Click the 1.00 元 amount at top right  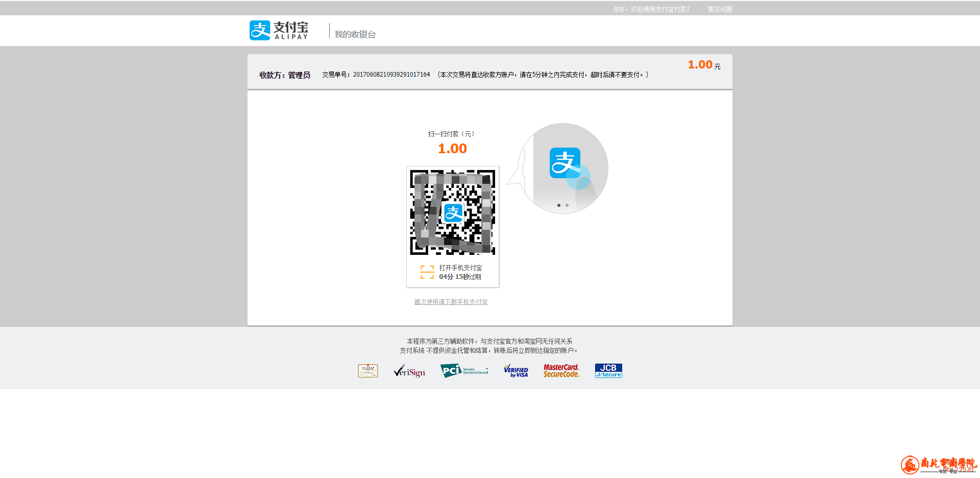point(704,65)
